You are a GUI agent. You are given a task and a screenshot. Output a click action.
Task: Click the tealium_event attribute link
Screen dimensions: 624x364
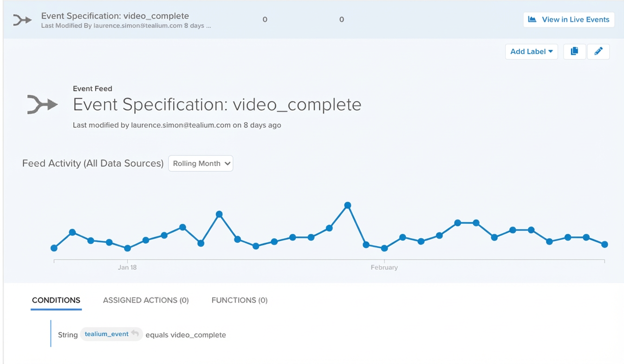click(106, 334)
